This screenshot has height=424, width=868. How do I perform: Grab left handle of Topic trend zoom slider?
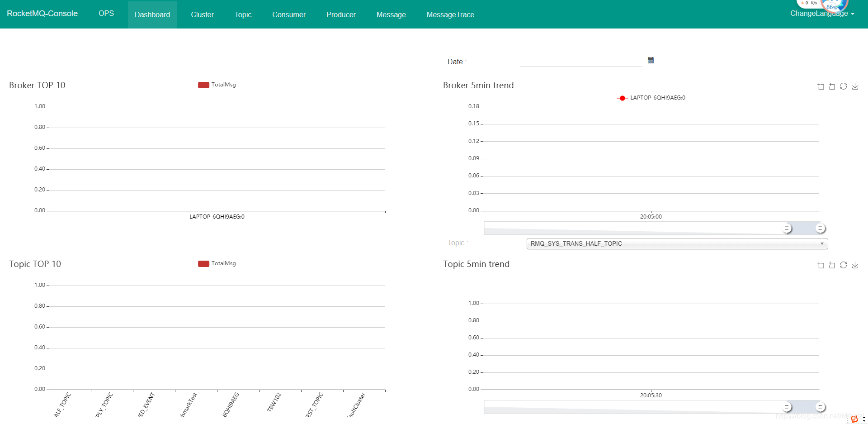pos(787,407)
